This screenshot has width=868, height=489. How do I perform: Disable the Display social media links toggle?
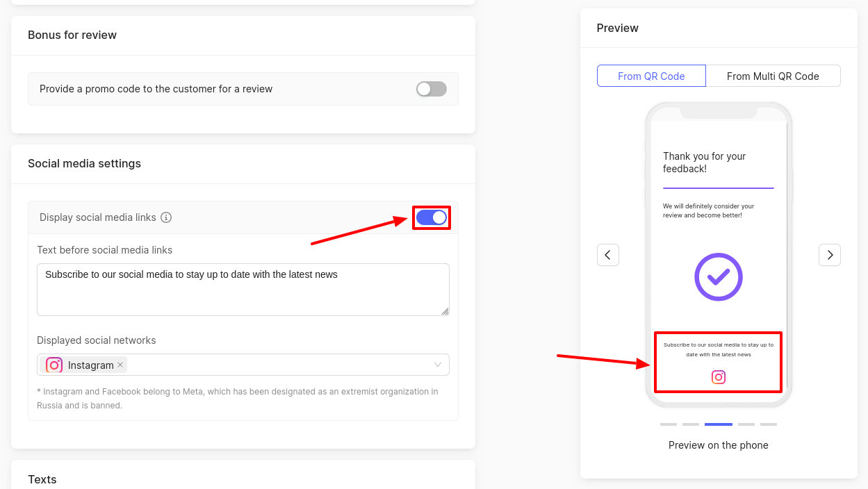click(432, 217)
